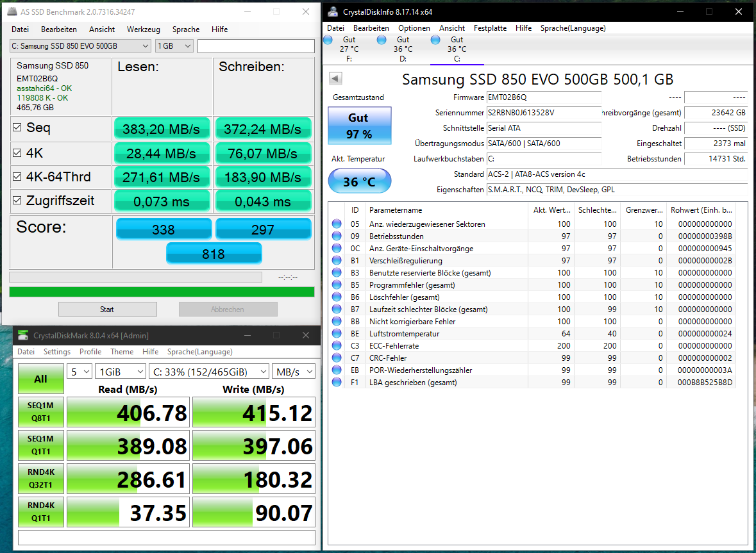Click the All benchmark button
756x553 pixels.
point(41,379)
